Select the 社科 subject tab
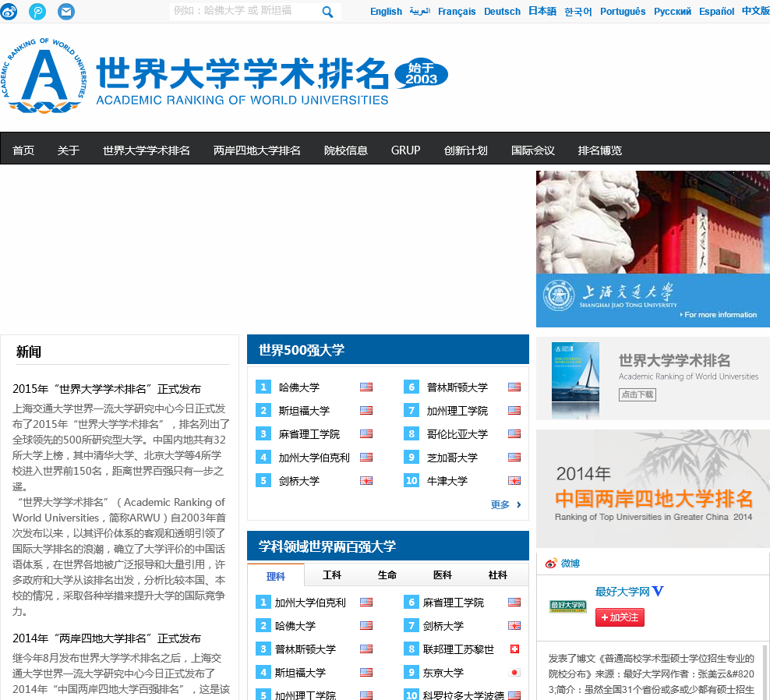The width and height of the screenshot is (770, 700). click(497, 574)
